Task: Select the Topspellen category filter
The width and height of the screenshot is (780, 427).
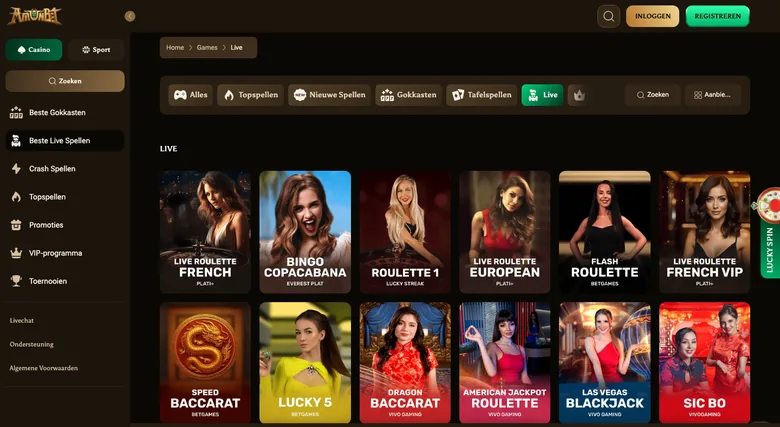Action: pyautogui.click(x=251, y=95)
